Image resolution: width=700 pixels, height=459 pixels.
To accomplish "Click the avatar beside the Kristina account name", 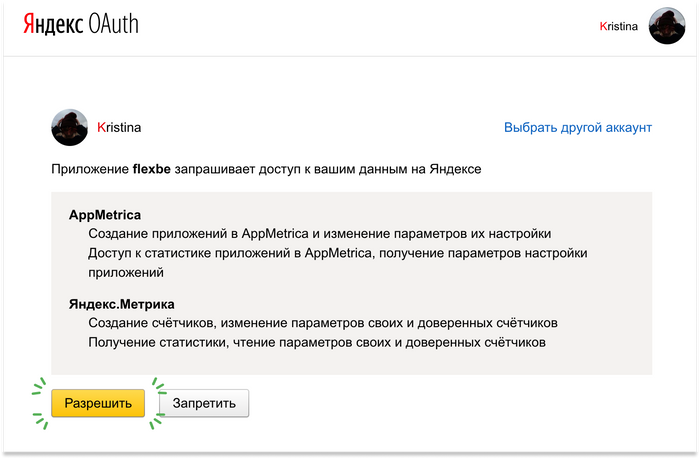I will click(69, 127).
